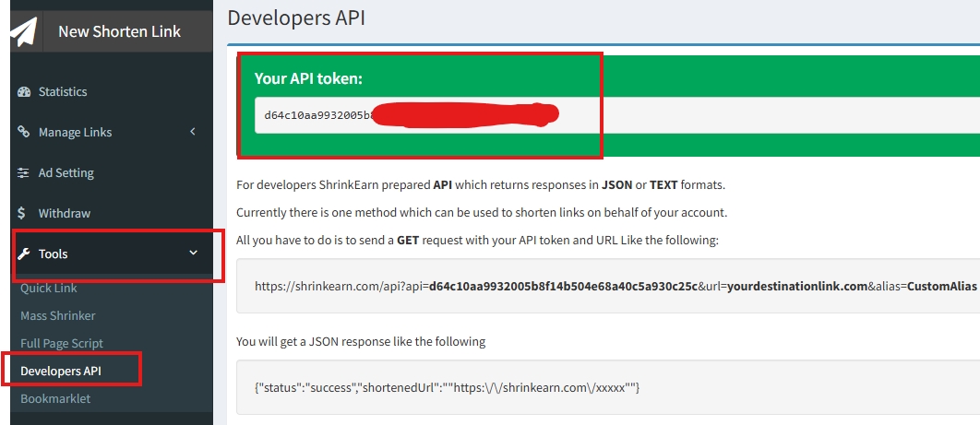Click the sample JSON response box
Screen dimensions: 980x425
point(609,388)
